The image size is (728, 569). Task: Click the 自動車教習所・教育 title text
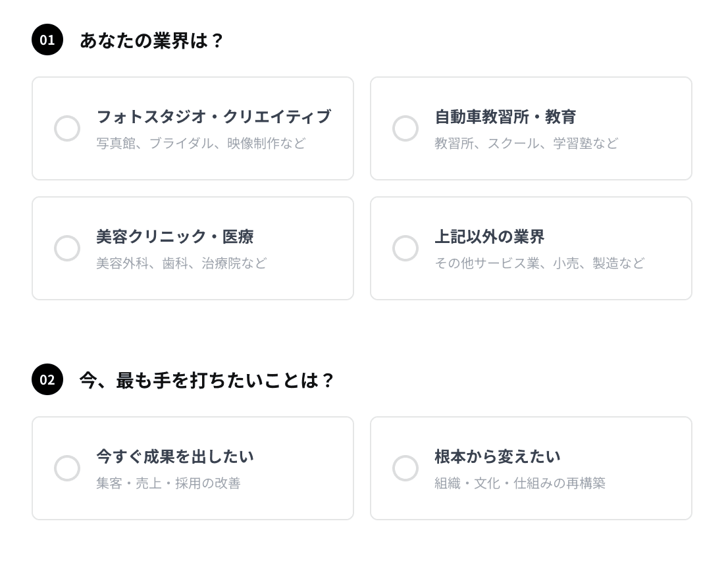(x=505, y=117)
